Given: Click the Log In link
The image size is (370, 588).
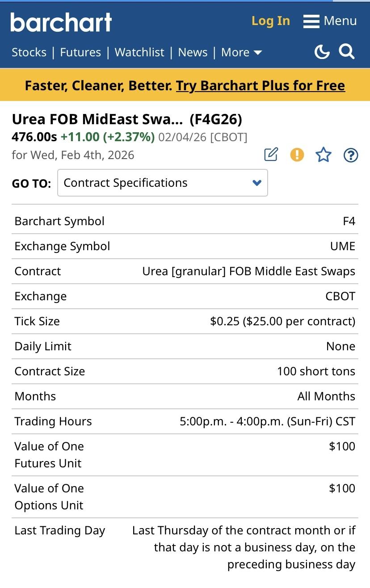Looking at the screenshot, I should 270,21.
